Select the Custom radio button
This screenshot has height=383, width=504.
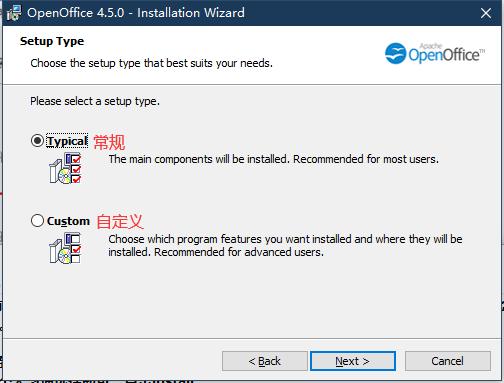click(37, 220)
